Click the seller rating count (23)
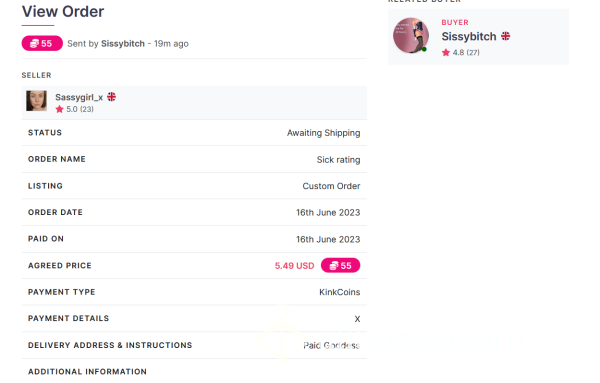 pos(87,109)
